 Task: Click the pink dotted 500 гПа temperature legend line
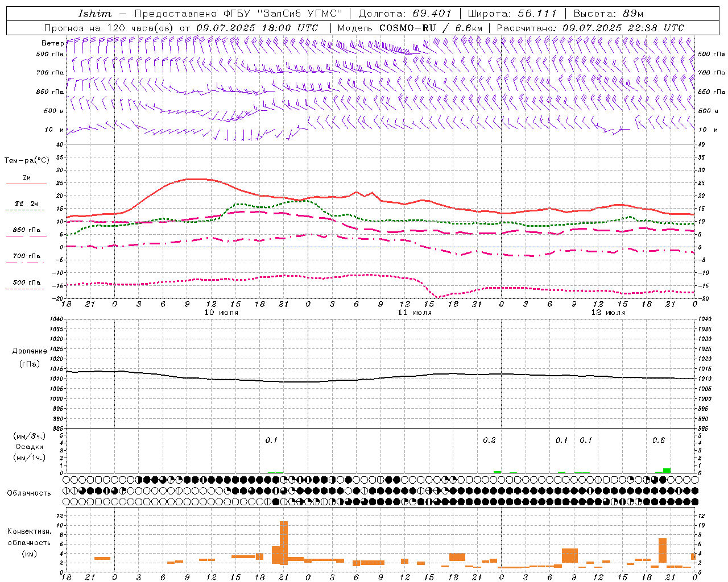tap(25, 289)
